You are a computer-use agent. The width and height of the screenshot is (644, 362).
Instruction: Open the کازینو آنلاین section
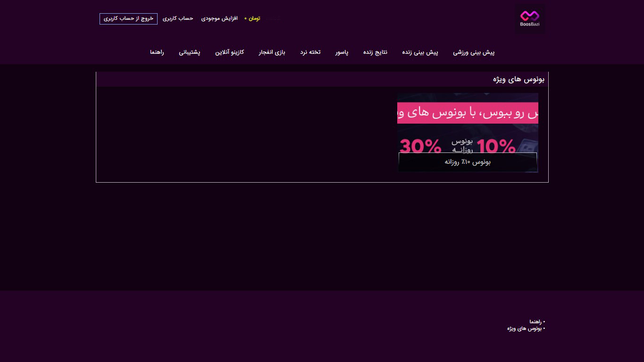229,52
